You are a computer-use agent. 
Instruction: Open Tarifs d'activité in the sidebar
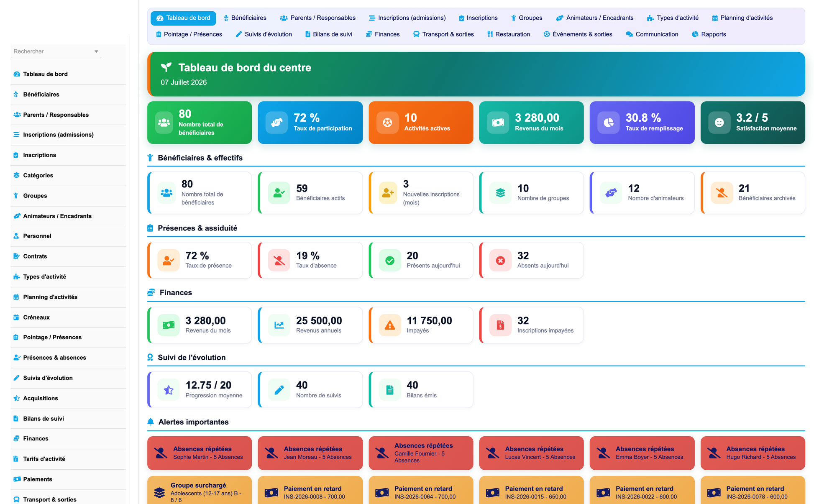(x=68, y=459)
